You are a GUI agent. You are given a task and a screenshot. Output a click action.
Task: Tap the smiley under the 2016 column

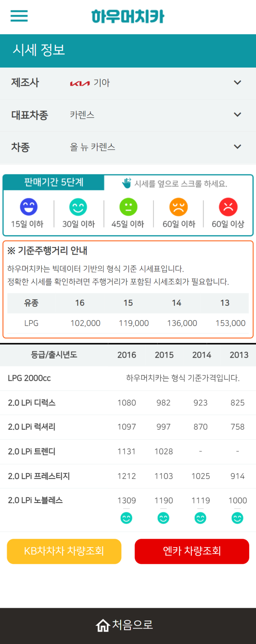(x=126, y=518)
